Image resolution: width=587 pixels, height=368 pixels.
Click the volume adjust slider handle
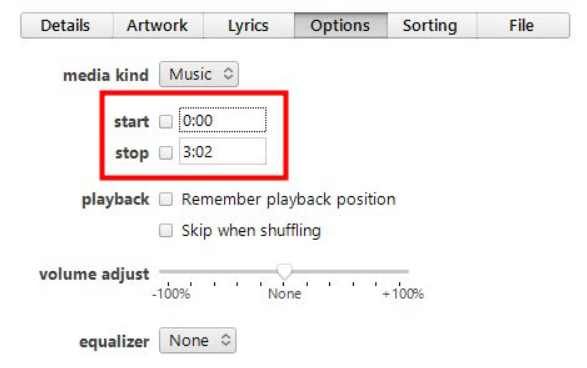(284, 271)
